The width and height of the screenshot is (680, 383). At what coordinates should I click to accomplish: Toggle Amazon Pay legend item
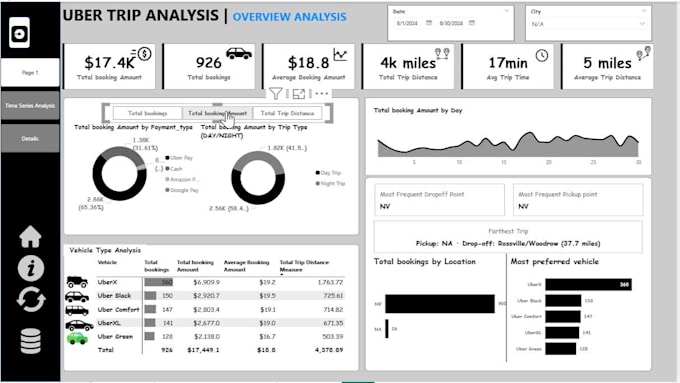182,180
